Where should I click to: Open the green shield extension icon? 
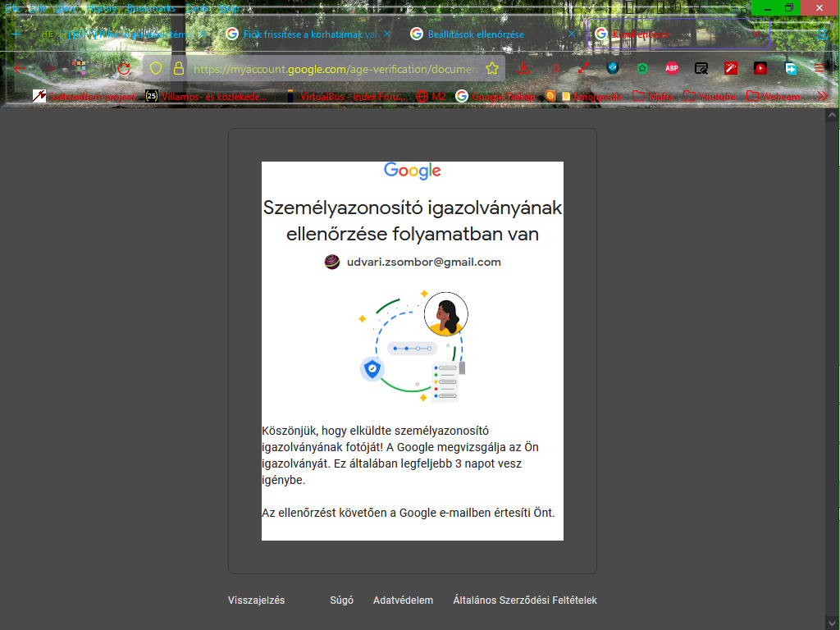[642, 68]
